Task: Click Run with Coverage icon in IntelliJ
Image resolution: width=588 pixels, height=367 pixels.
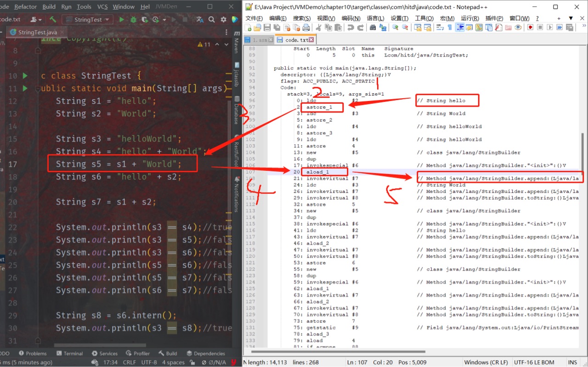Action: (x=145, y=20)
